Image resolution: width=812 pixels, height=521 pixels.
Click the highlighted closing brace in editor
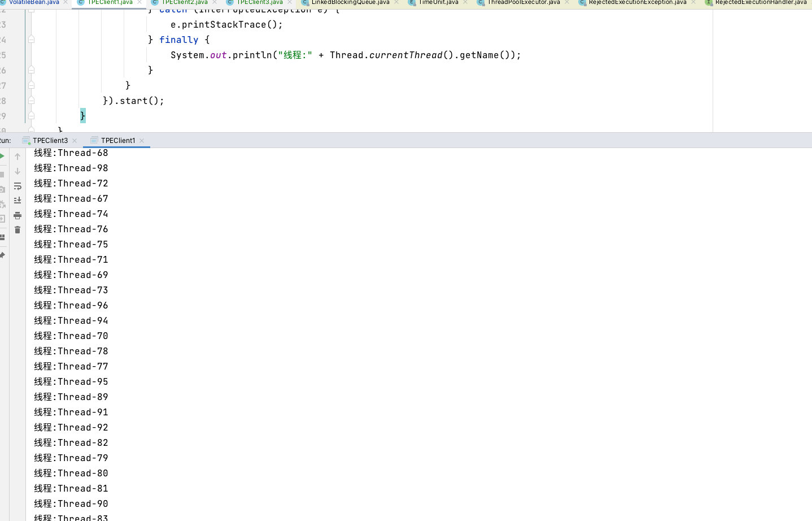(82, 116)
